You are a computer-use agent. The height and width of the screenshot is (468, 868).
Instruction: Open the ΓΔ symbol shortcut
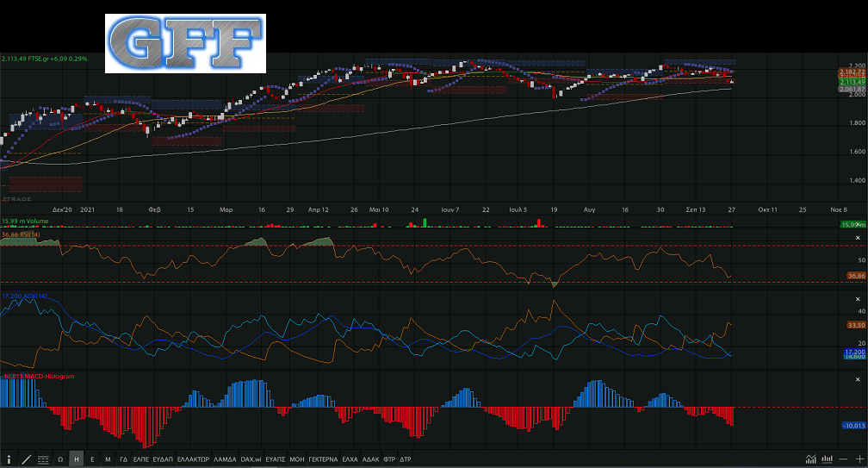point(123,459)
